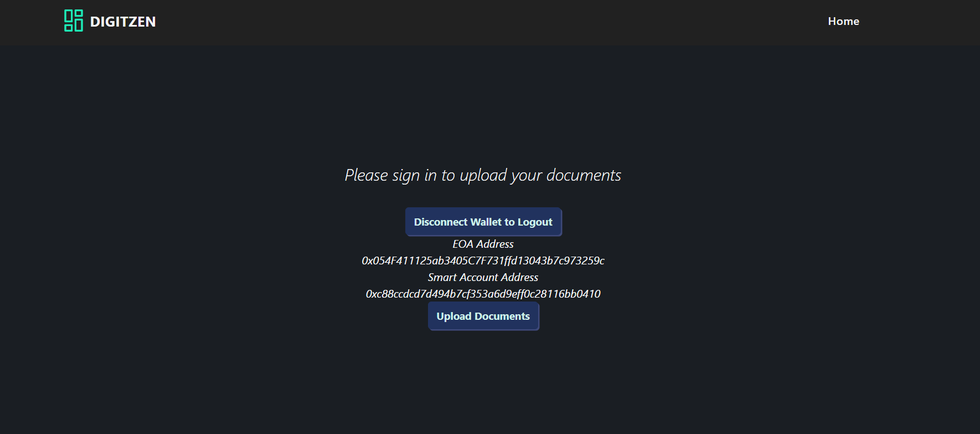Click the Smart Account Address label
Viewport: 980px width, 434px height.
tap(483, 277)
